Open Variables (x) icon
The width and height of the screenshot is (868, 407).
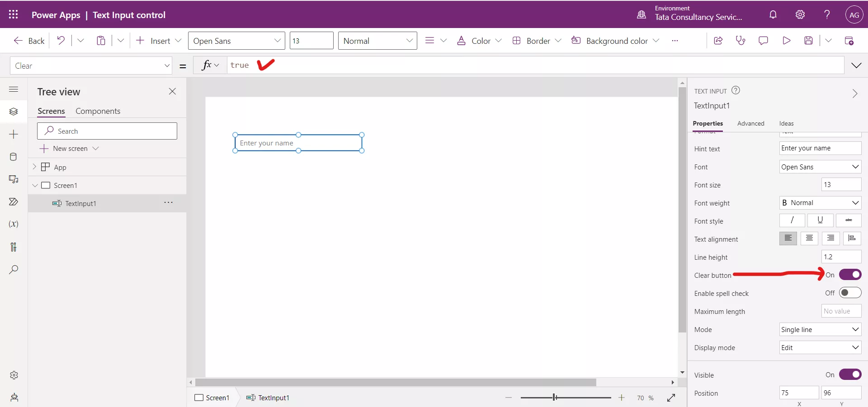[14, 224]
